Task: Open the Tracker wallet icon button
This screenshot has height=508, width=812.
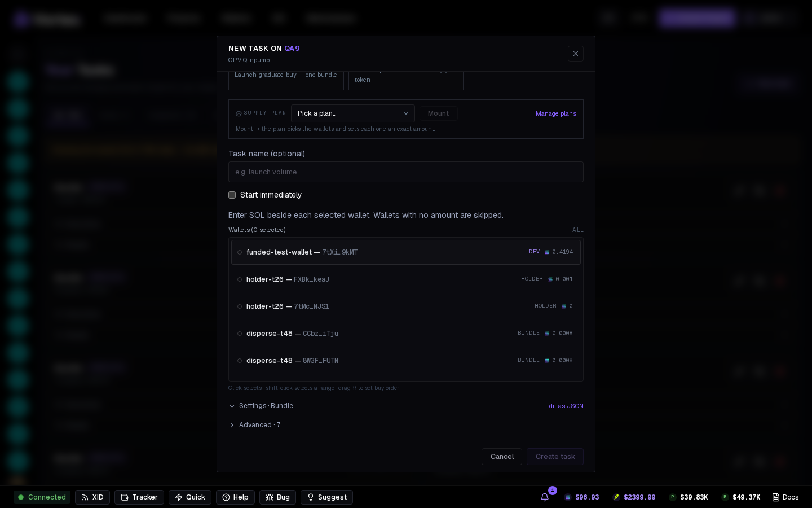Action: (x=139, y=497)
